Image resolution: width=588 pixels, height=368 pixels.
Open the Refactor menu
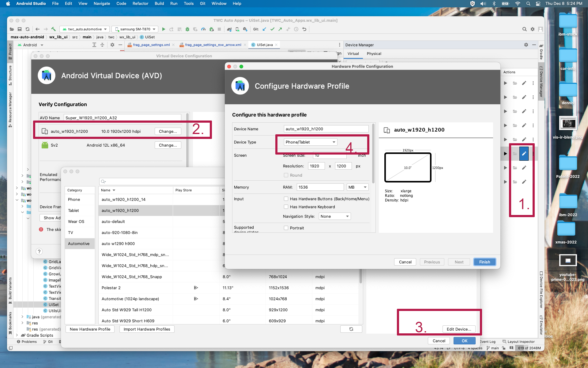[140, 3]
